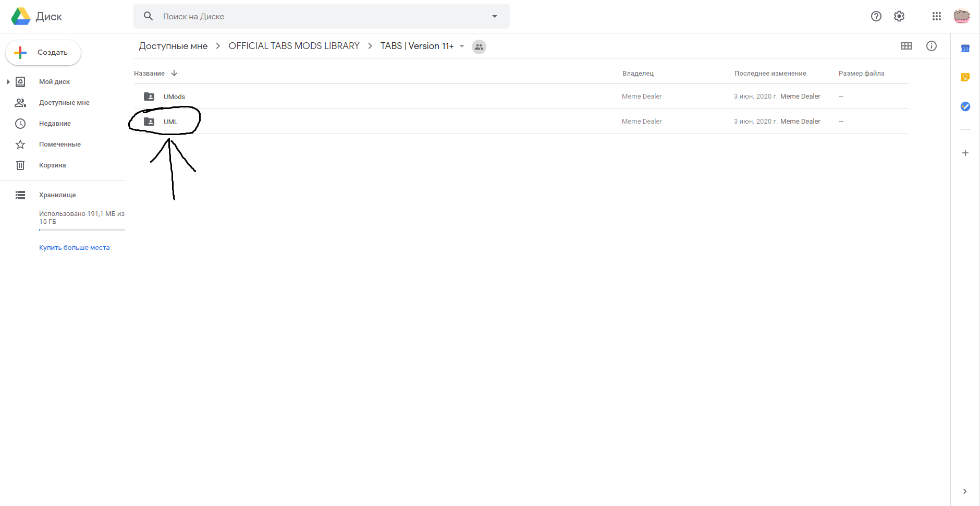The image size is (980, 506).
Task: Select the UML folder name
Action: click(170, 122)
